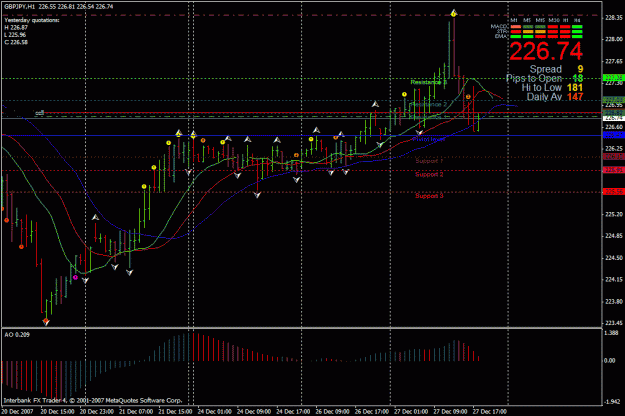Click the yellow dot marker at the 228.35 peak
Screen dimensions: 625x416
453,14
